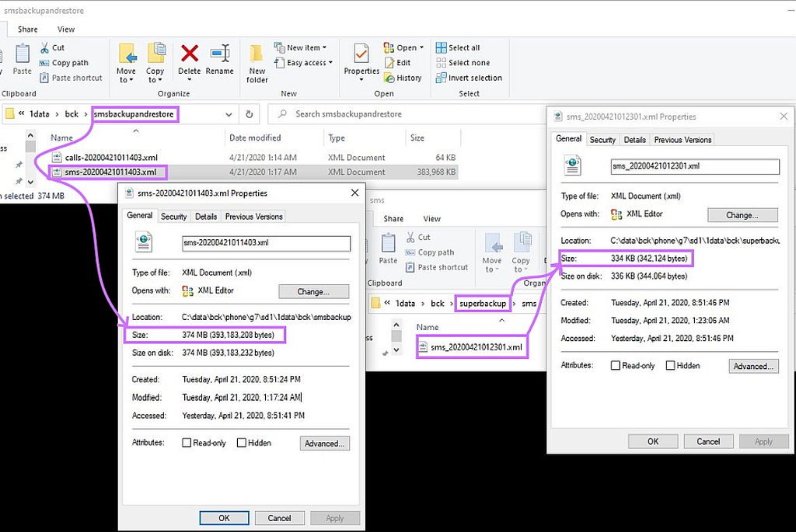The width and height of the screenshot is (796, 532).
Task: Click Edit in the Open group
Action: (x=397, y=63)
